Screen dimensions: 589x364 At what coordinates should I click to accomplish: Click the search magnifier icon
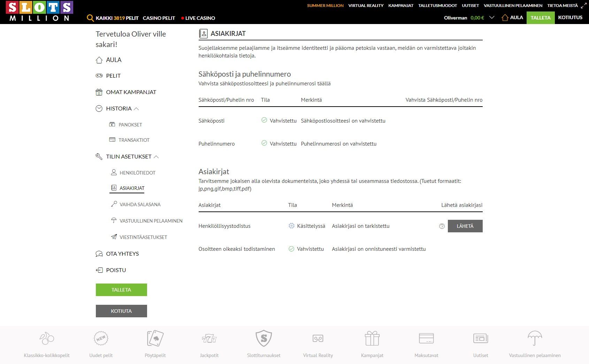(90, 18)
